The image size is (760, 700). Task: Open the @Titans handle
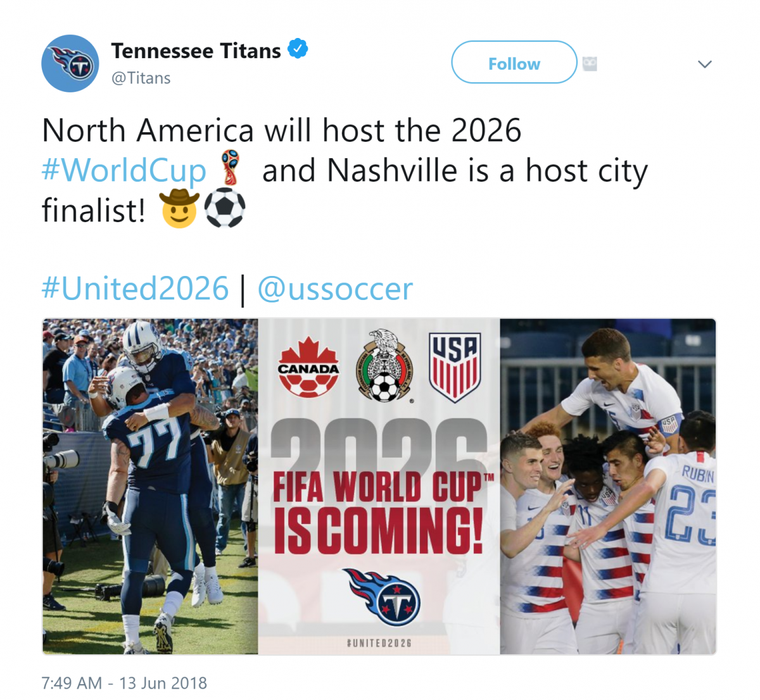pos(141,78)
